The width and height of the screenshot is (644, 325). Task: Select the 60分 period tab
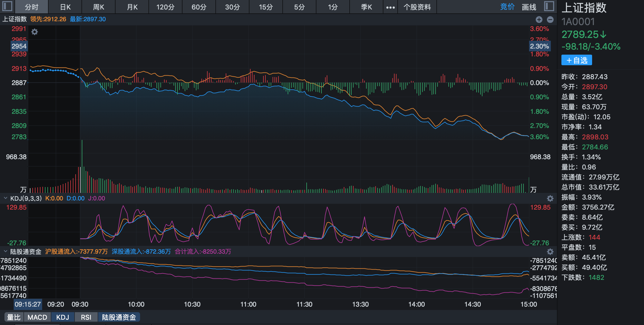199,7
